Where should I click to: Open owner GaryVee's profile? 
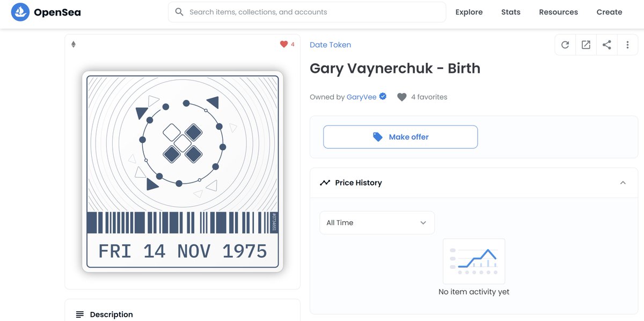(x=362, y=97)
